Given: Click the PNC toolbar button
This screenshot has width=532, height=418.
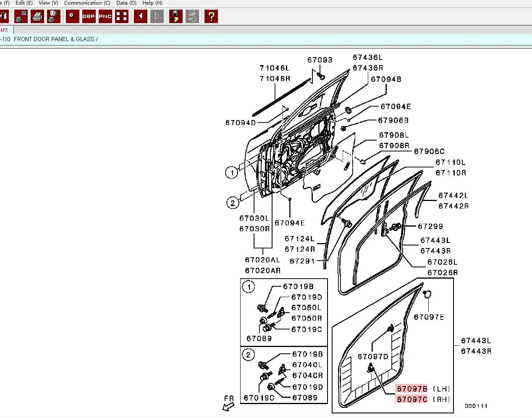Looking at the screenshot, I should 105,16.
